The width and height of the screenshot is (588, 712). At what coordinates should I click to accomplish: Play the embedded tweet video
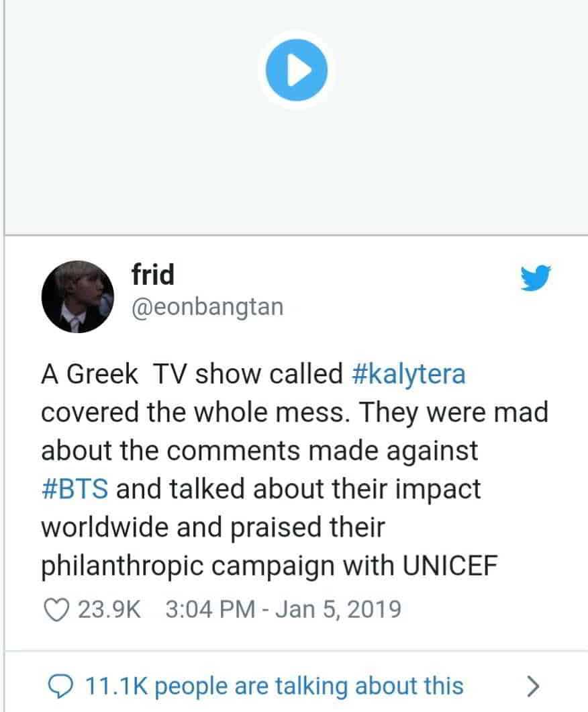coord(296,70)
